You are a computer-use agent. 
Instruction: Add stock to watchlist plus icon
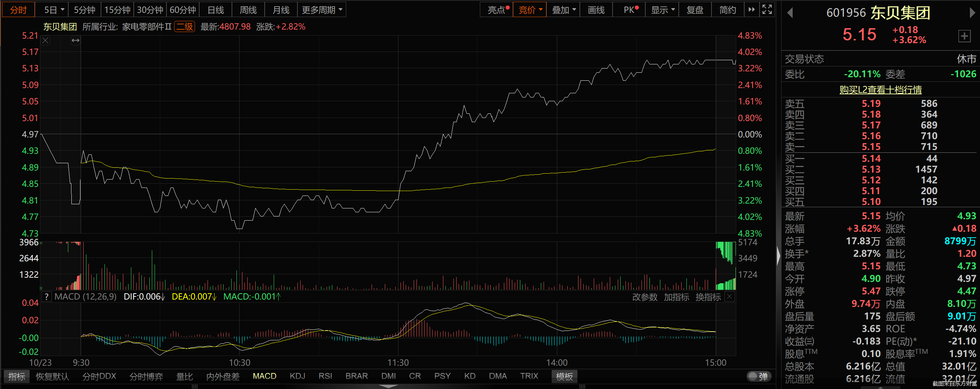(x=964, y=37)
